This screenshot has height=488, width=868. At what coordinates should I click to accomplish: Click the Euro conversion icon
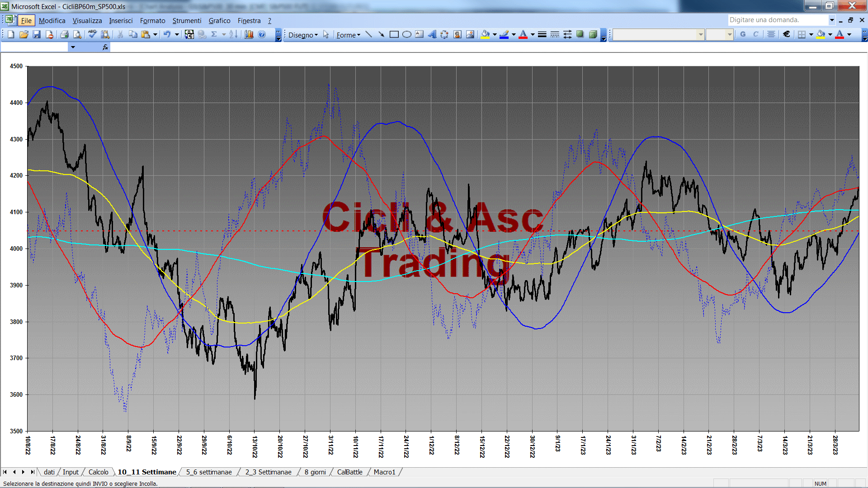[189, 34]
